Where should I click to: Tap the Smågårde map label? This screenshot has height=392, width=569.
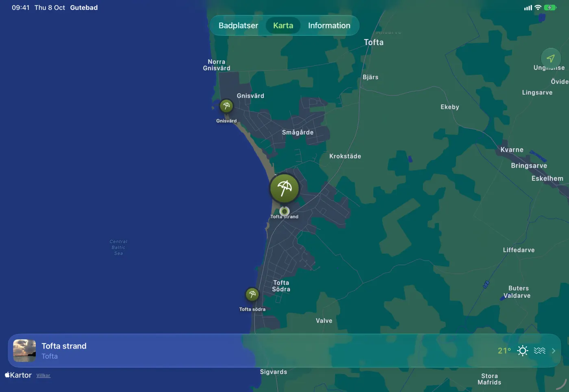tap(298, 132)
